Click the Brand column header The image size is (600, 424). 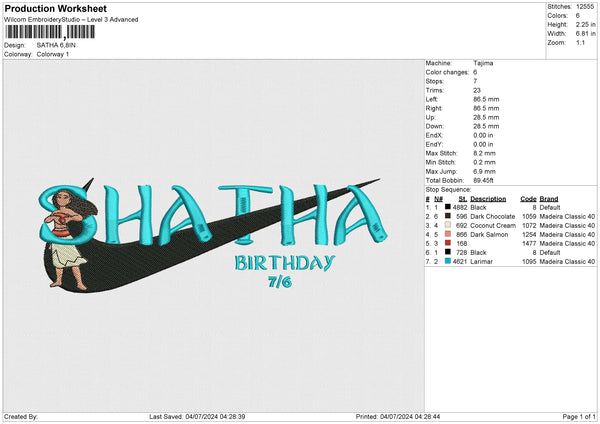pos(549,199)
